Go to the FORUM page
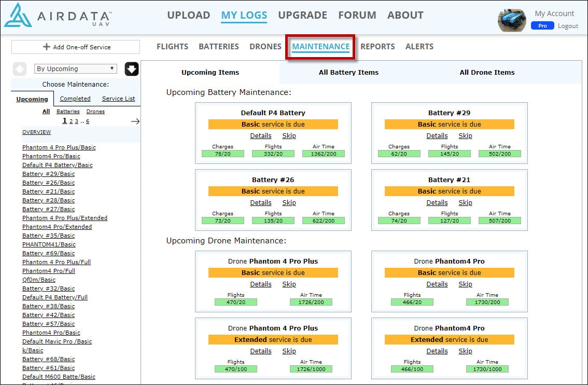Image resolution: width=588 pixels, height=385 pixels. tap(357, 16)
